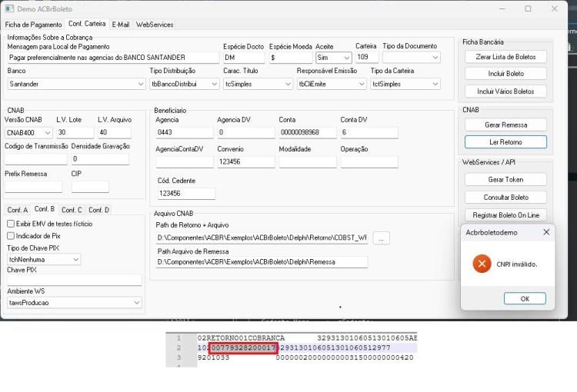
Task: Click the Consultar Boleto button
Action: pyautogui.click(x=505, y=197)
